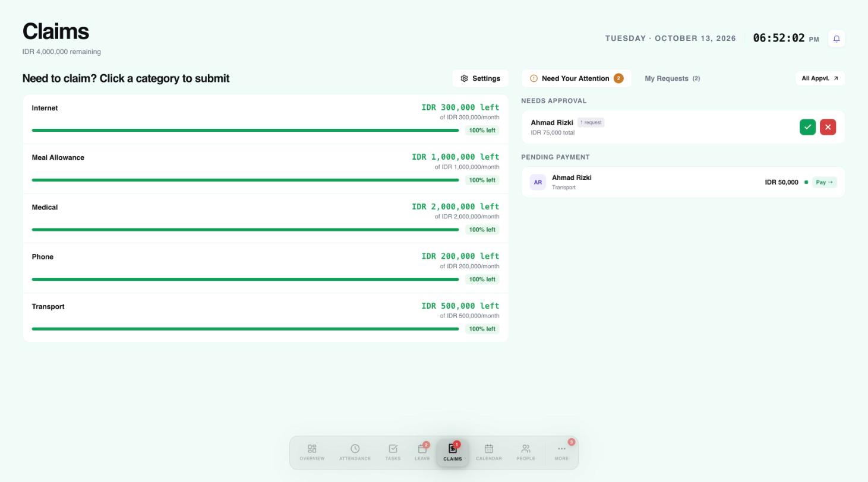Screen dimensions: 868x482
Task: Click the alert icon on Need Your Attention
Action: (534, 78)
